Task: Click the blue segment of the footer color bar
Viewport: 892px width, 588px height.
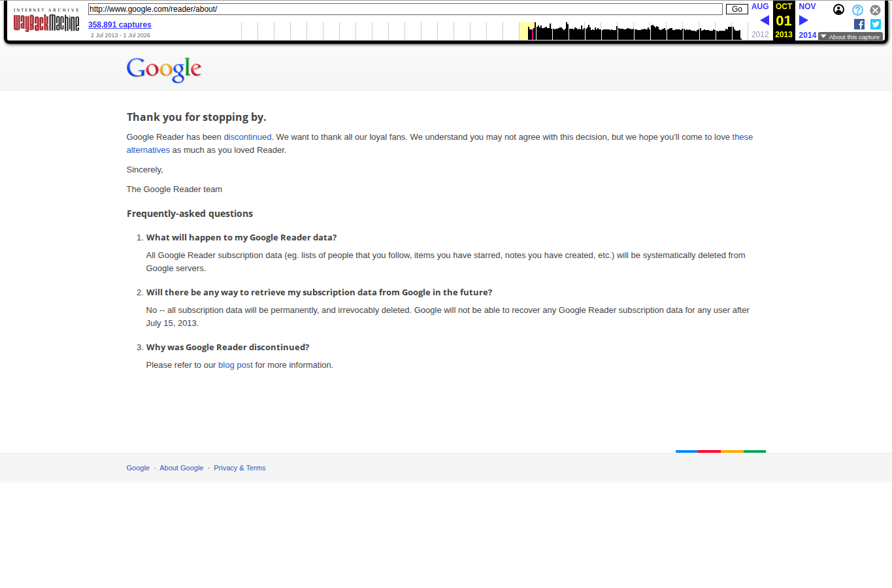Action: [x=687, y=451]
